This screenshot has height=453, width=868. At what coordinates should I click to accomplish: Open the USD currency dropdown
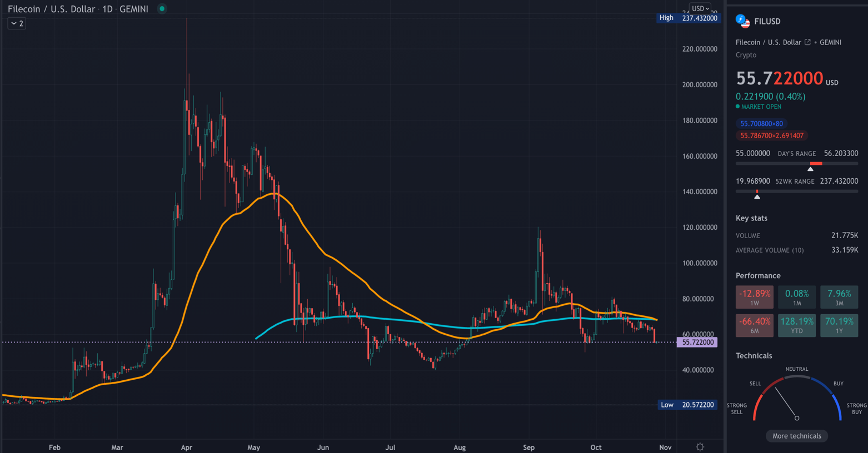coord(700,8)
